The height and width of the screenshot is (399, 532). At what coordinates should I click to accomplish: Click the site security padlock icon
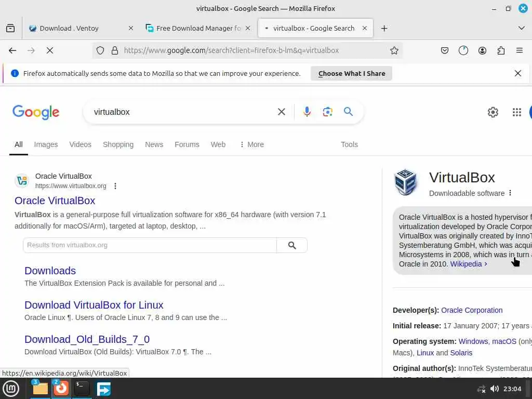[x=115, y=50]
